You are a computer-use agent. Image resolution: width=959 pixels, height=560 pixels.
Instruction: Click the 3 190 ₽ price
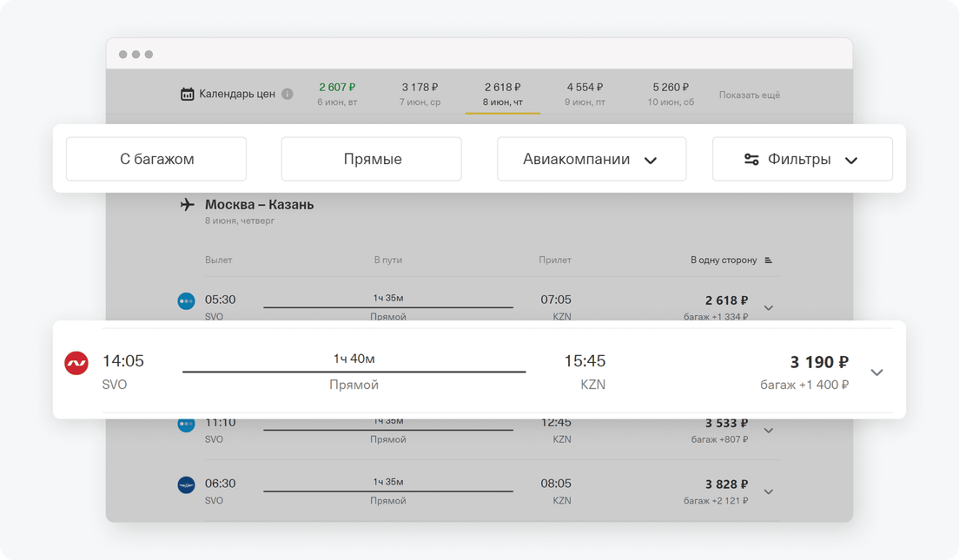[819, 362]
